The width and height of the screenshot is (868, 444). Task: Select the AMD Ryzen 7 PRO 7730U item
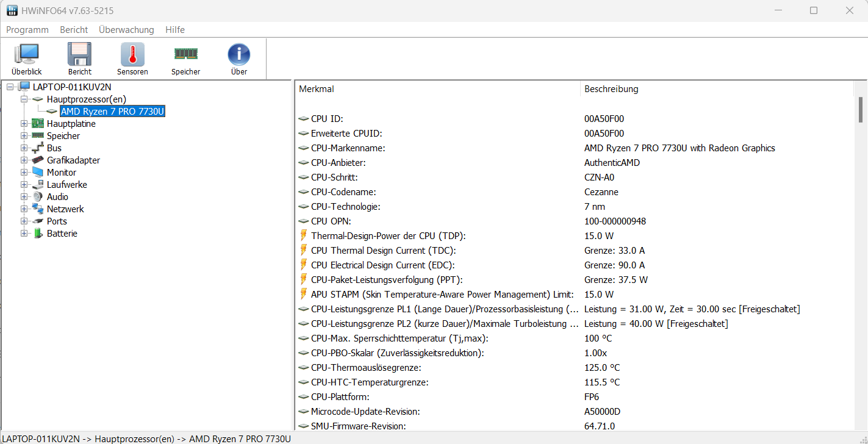[112, 112]
